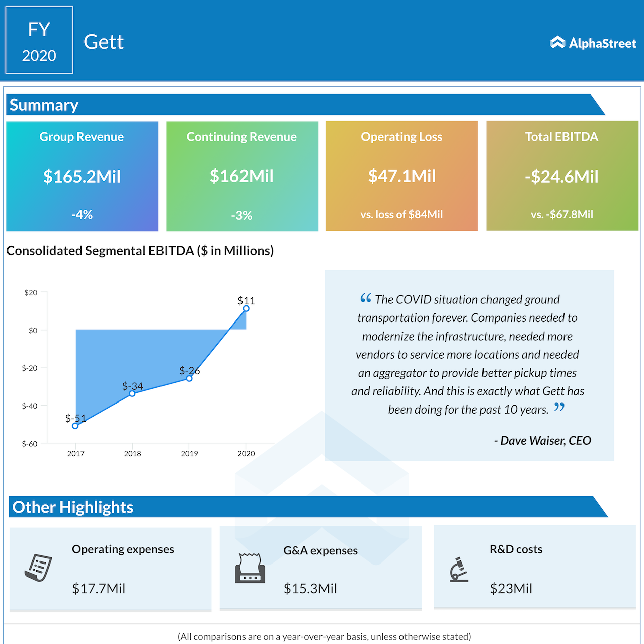Screen dimensions: 644x644
Task: Click the year-over-year comparisons footnote
Action: tap(325, 636)
